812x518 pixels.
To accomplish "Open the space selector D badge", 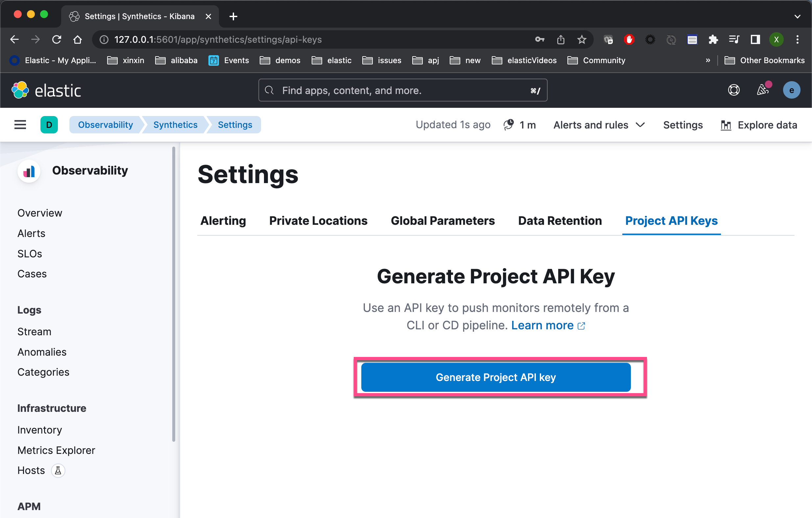I will [49, 125].
